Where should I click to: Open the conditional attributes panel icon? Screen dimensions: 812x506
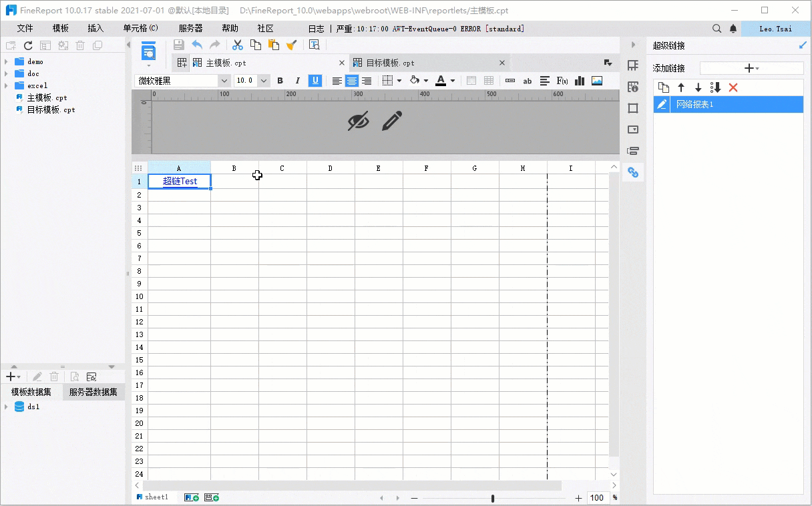coord(633,151)
